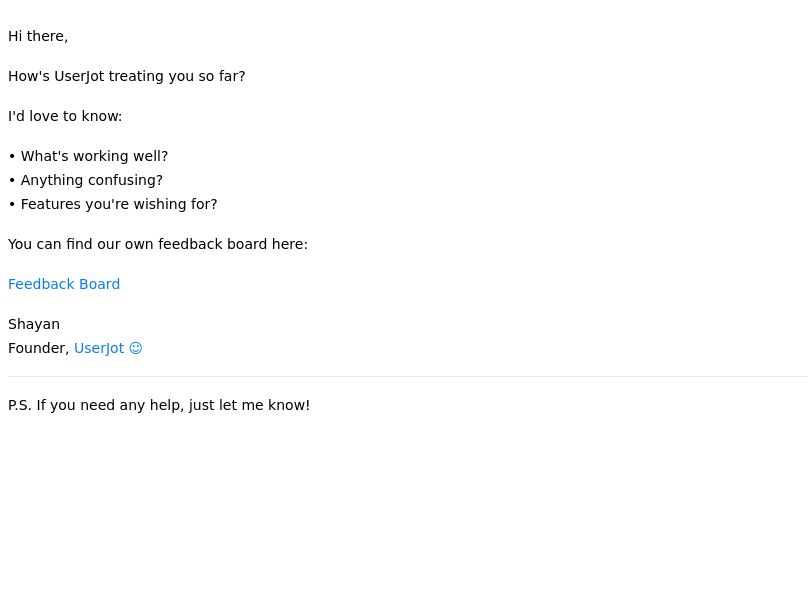The width and height of the screenshot is (808, 600).
Task: Click the smiley face icon beside UserJot
Action: pyautogui.click(x=136, y=348)
